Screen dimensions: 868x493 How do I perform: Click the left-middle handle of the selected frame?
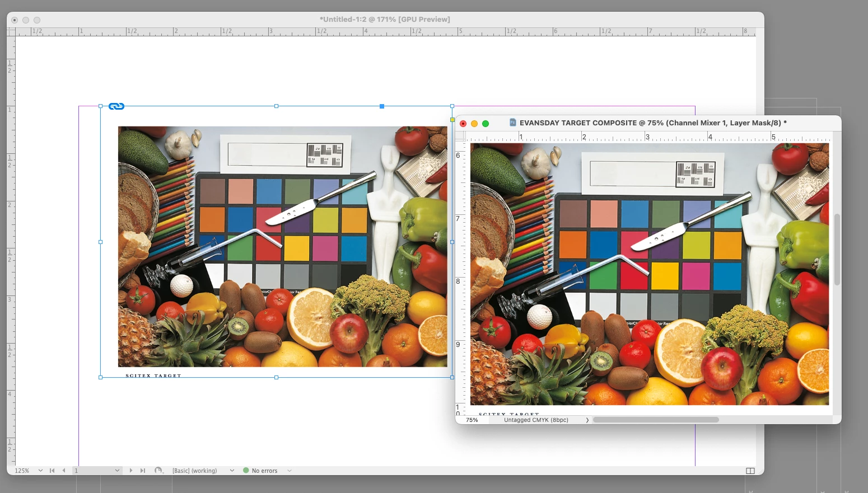(101, 242)
